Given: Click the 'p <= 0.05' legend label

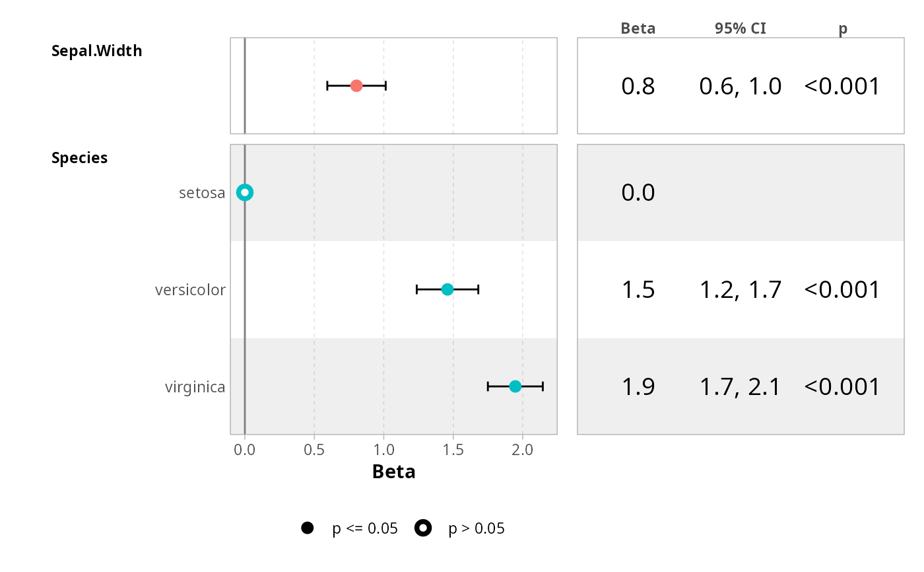Looking at the screenshot, I should pos(365,528).
